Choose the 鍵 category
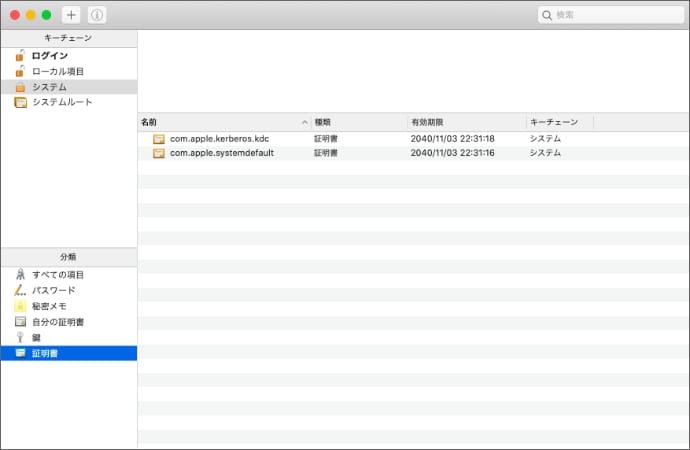690x450 pixels. click(36, 337)
